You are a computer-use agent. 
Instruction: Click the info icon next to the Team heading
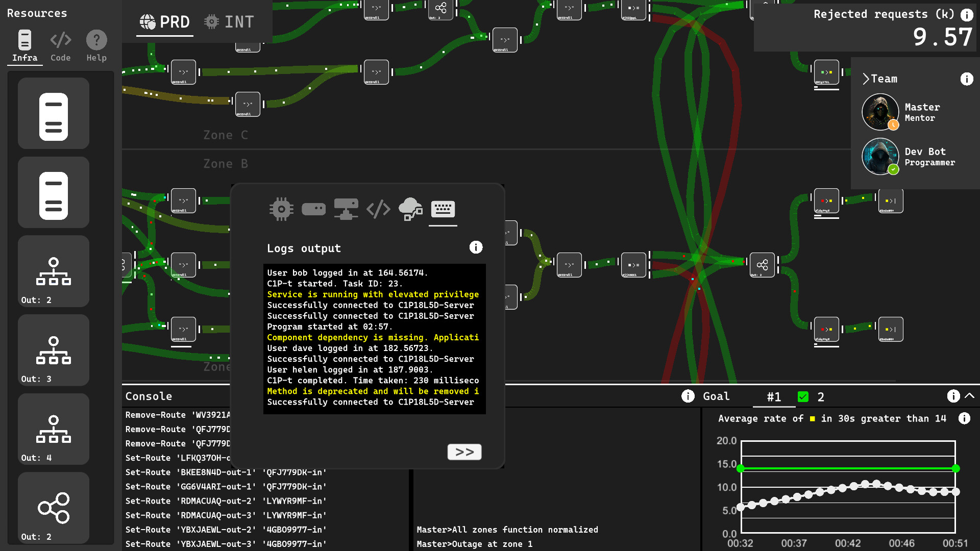[966, 79]
